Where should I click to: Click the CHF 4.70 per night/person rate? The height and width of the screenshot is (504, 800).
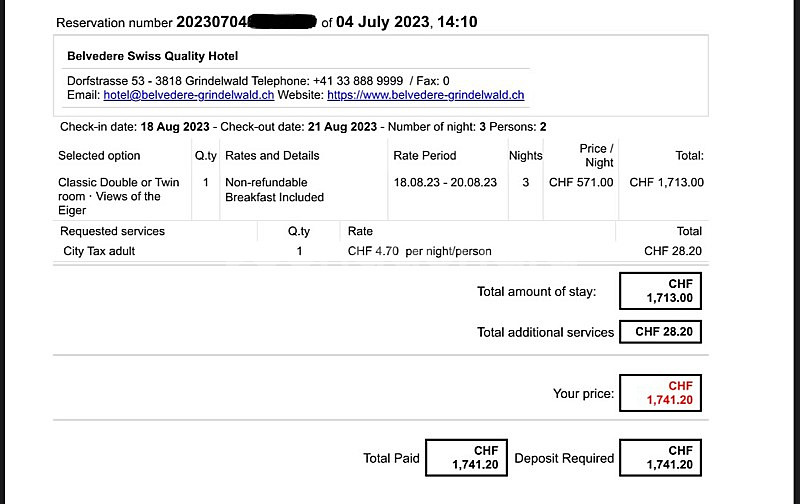[419, 251]
